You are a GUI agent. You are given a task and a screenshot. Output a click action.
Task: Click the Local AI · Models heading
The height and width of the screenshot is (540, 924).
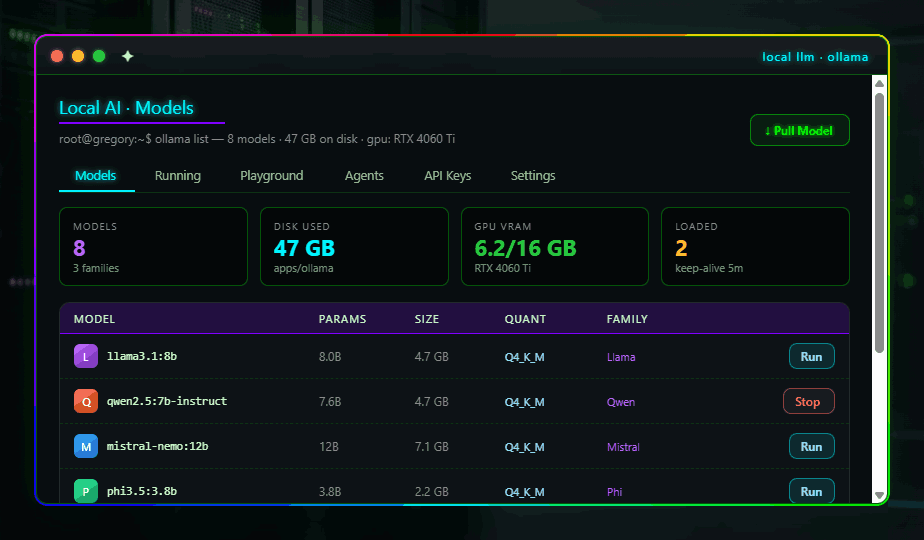126,108
